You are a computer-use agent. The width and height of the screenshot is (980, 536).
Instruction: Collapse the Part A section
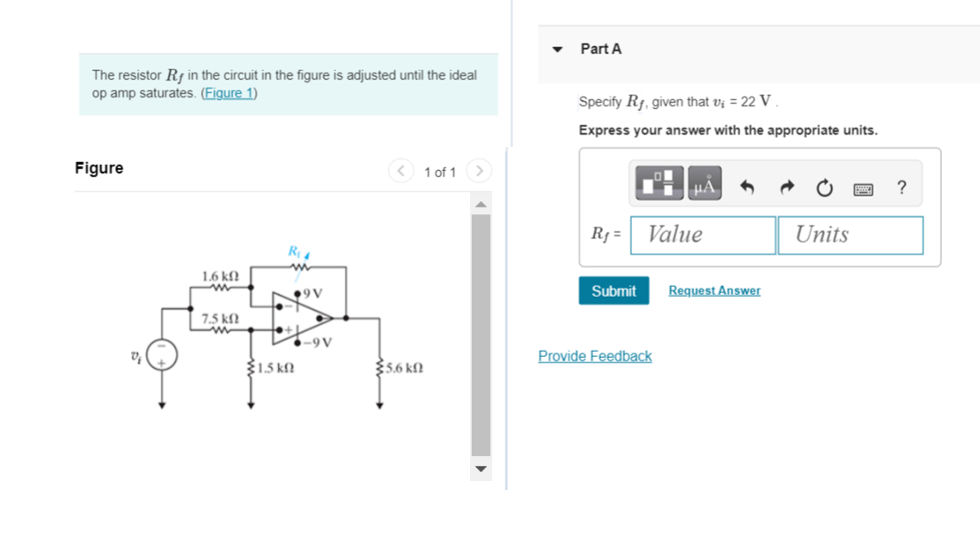coord(557,50)
